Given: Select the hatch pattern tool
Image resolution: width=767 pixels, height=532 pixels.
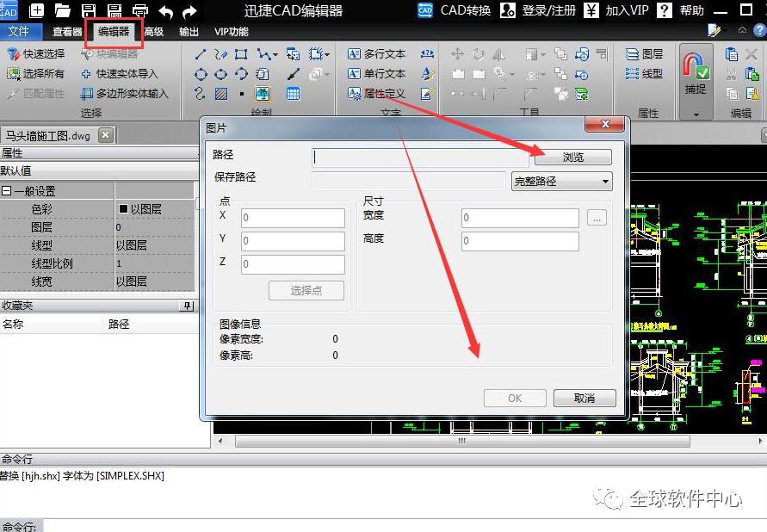Looking at the screenshot, I should click(220, 92).
